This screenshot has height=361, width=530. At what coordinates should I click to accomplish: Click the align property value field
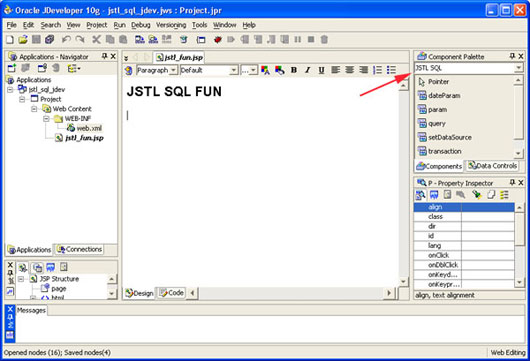click(x=488, y=207)
